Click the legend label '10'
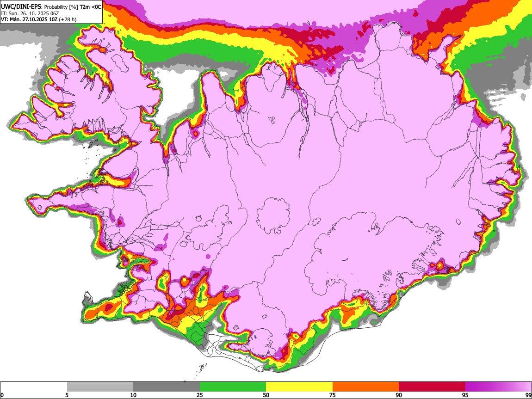Image resolution: width=532 pixels, height=399 pixels. tap(133, 395)
